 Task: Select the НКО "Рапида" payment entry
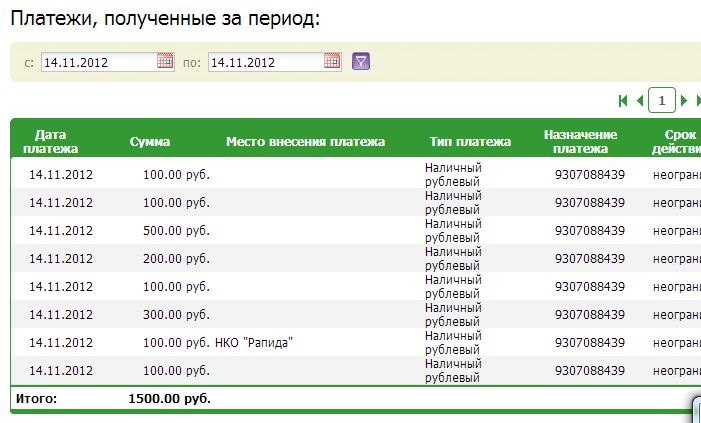[254, 343]
